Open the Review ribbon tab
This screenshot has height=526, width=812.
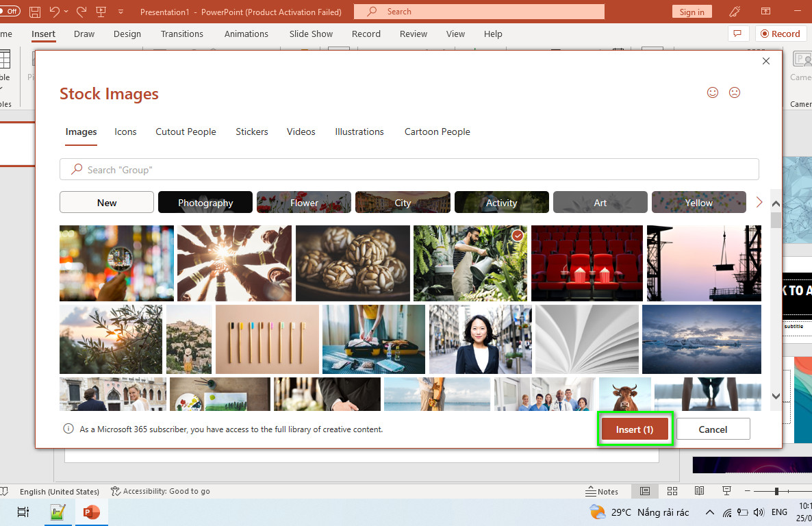[414, 34]
